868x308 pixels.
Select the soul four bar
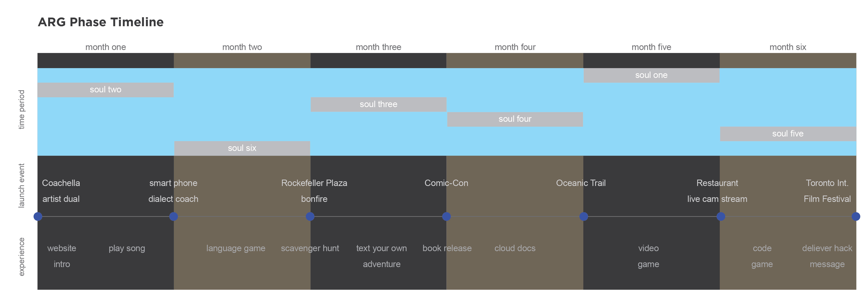coord(515,119)
